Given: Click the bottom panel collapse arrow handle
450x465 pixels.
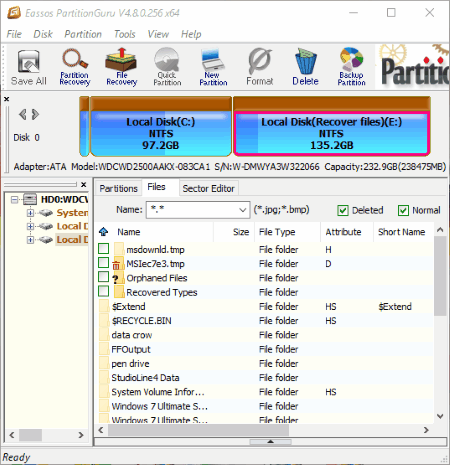Looking at the screenshot, I should [270, 442].
